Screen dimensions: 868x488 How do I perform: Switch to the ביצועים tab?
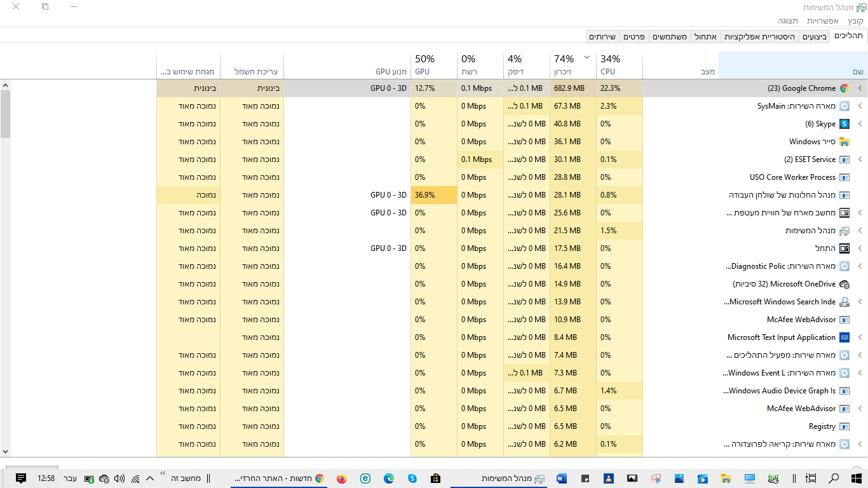coord(815,37)
